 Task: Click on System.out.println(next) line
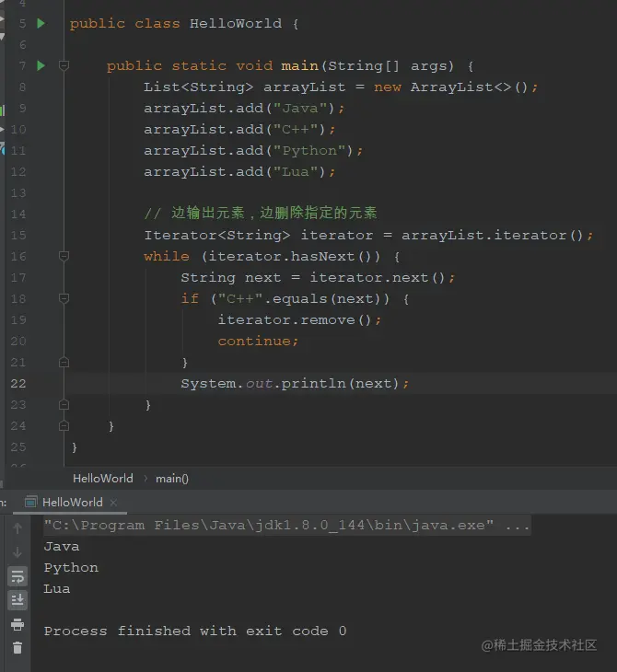click(x=295, y=384)
